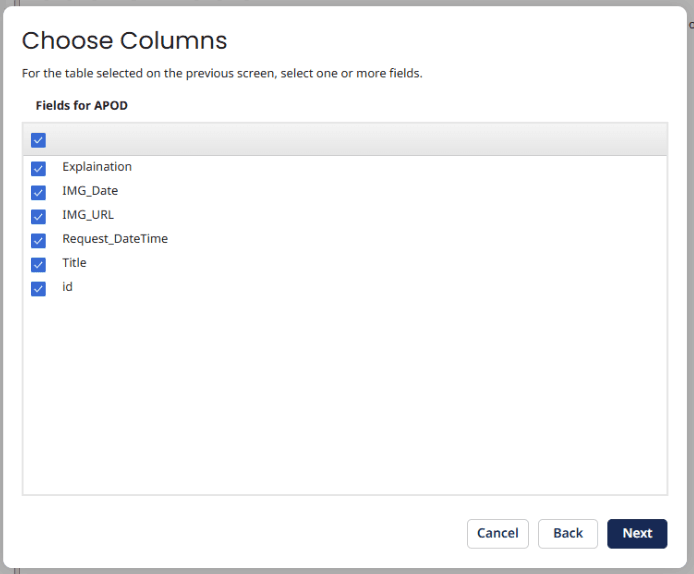Click the IMG_URL field label

(88, 215)
